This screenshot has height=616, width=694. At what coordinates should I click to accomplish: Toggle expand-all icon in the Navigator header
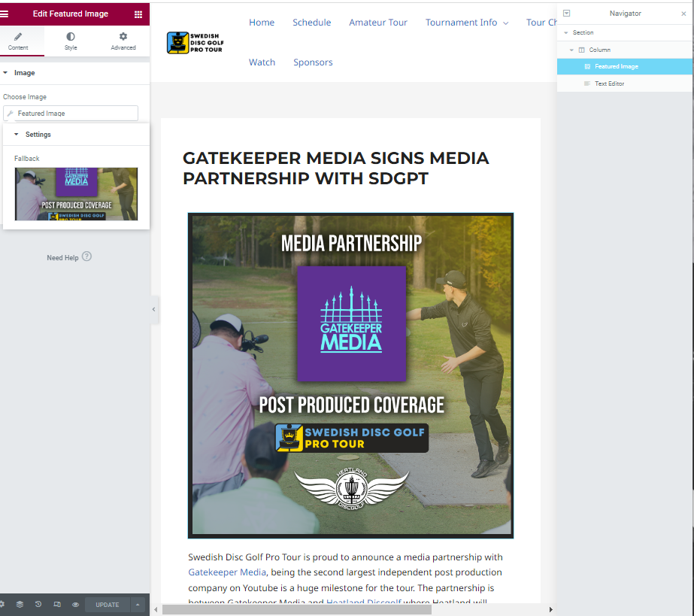[566, 14]
